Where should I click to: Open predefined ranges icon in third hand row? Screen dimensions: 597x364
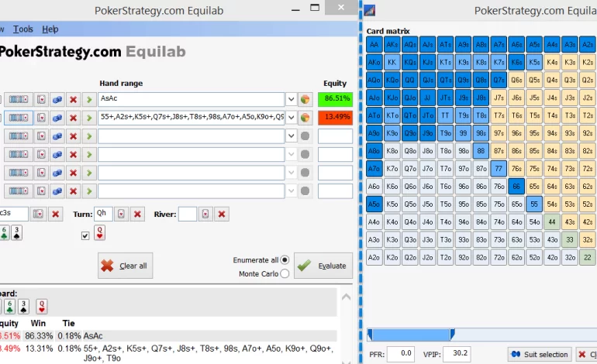[19, 136]
